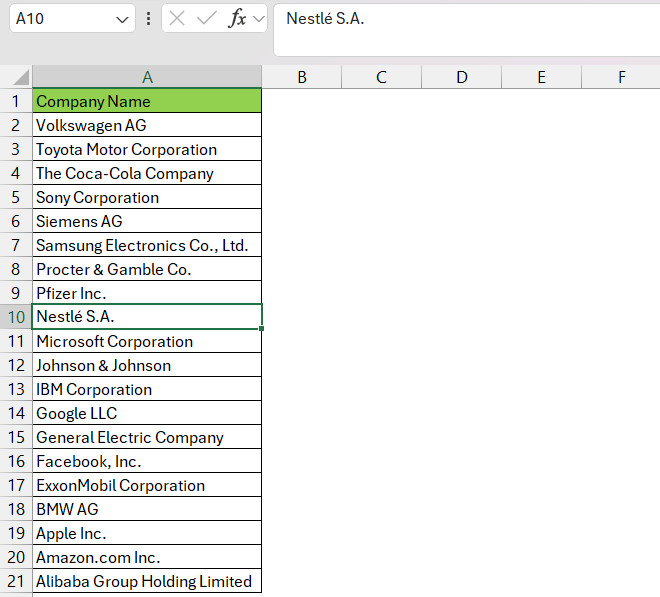The width and height of the screenshot is (660, 597).
Task: Select column A header
Action: pos(147,77)
